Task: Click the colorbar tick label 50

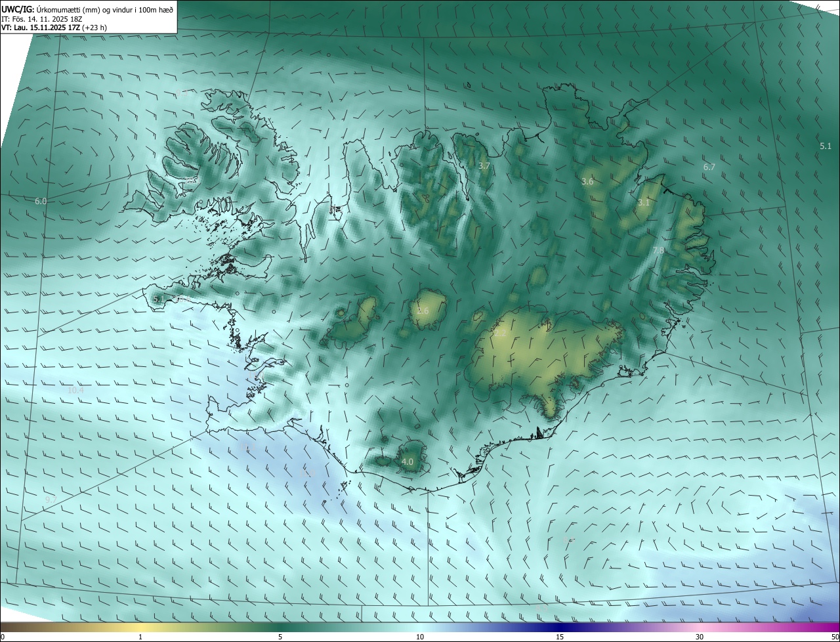Action: (834, 637)
